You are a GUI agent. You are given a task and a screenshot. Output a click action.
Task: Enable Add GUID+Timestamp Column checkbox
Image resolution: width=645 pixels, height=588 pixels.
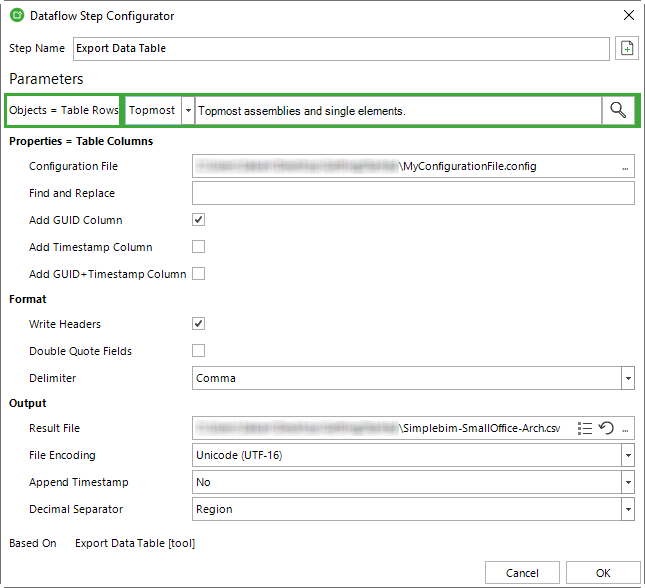[198, 274]
